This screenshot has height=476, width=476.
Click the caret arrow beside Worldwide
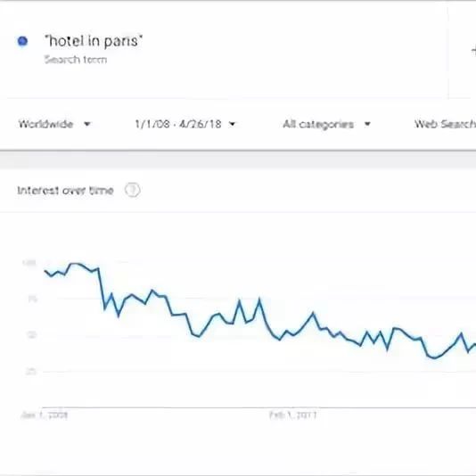pos(86,124)
